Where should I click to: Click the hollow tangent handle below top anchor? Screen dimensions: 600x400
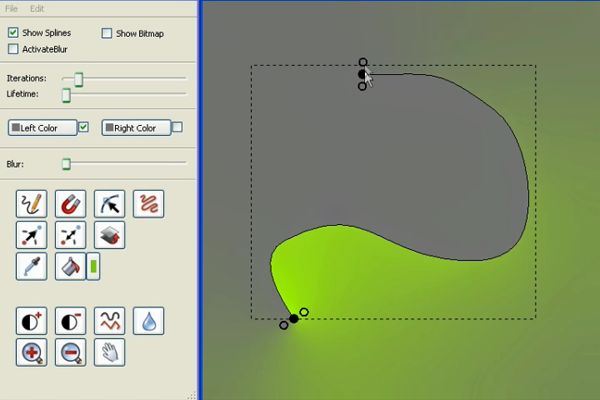[362, 87]
